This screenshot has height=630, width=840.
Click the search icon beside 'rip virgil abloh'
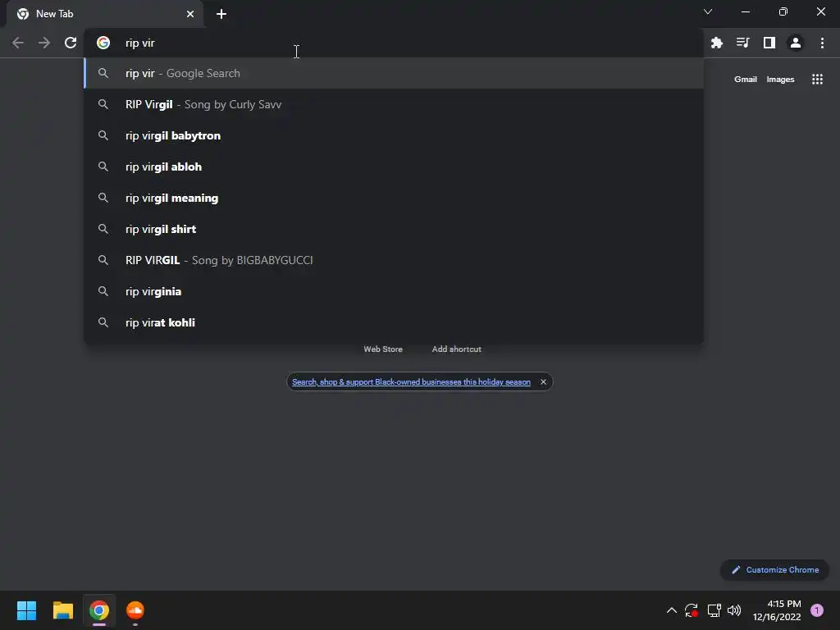coord(103,167)
